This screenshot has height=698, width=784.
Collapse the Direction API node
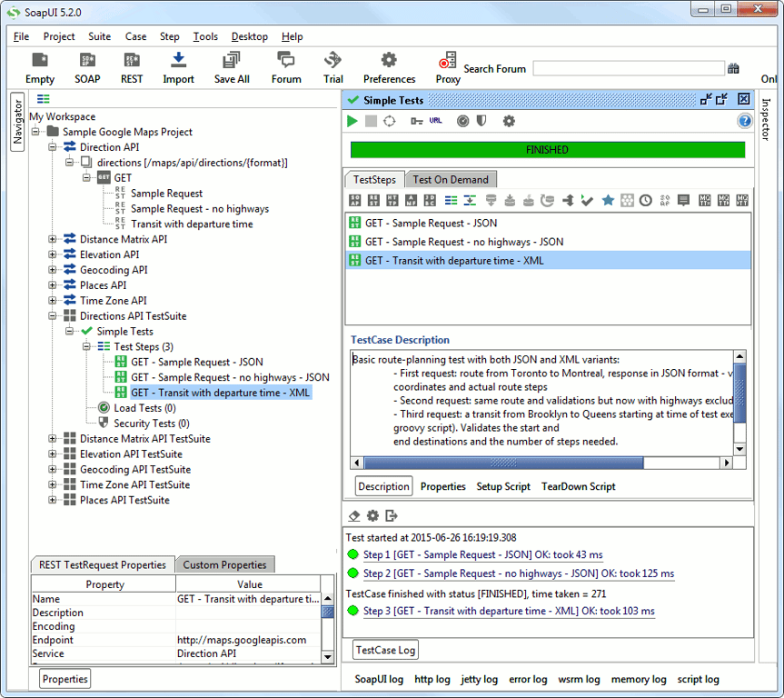(53, 147)
